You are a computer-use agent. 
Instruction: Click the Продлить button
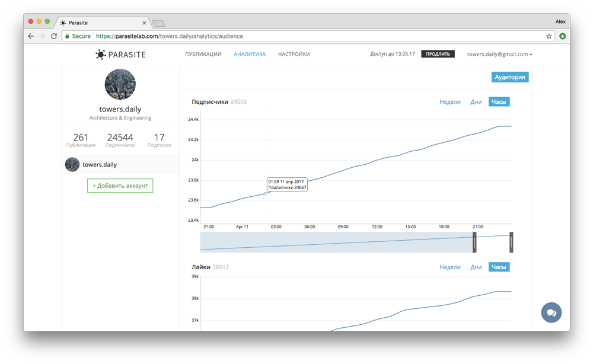click(438, 55)
